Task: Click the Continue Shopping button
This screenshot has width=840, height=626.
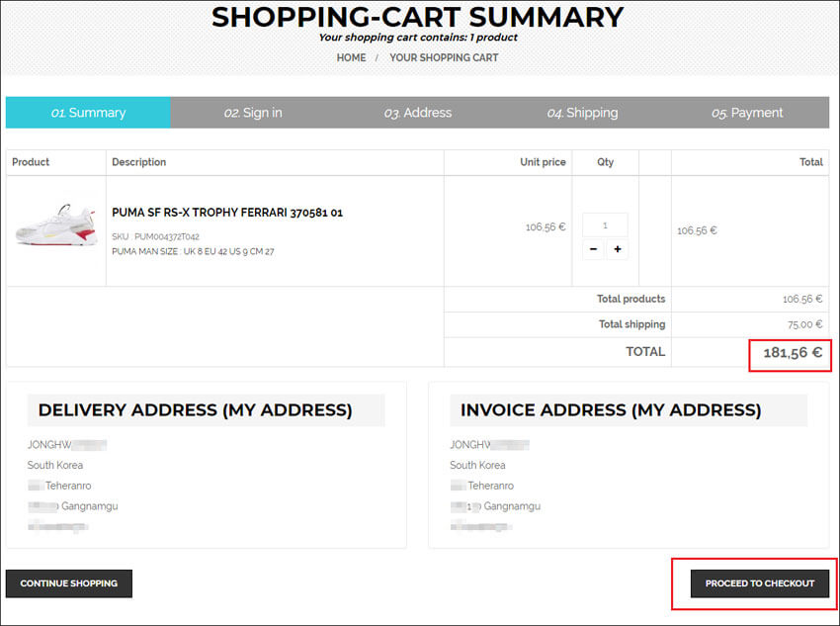Action: point(69,583)
